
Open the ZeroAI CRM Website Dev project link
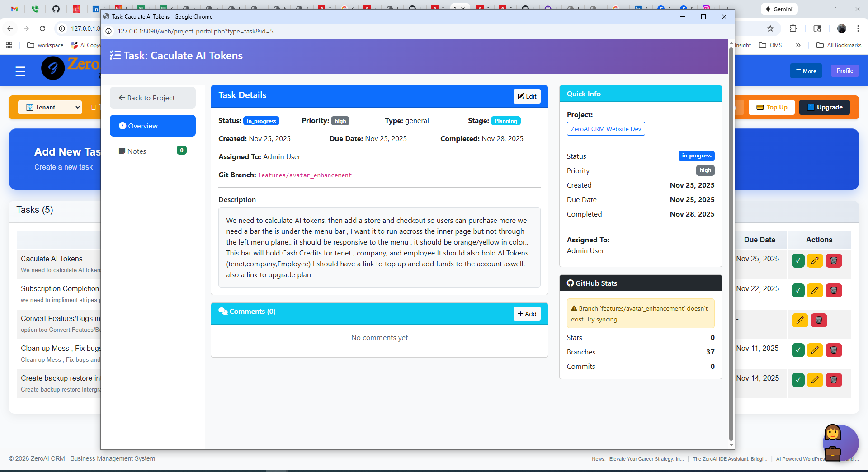pyautogui.click(x=605, y=129)
